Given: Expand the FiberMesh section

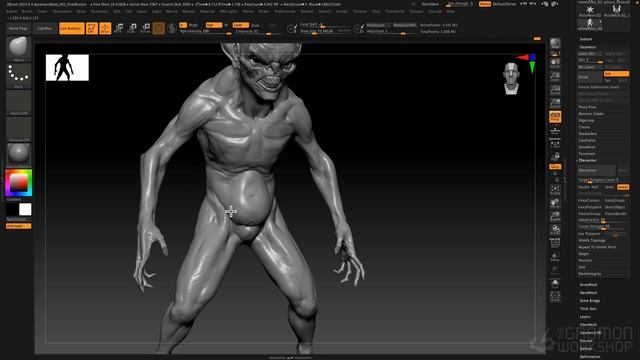Looking at the screenshot, I should tap(589, 324).
